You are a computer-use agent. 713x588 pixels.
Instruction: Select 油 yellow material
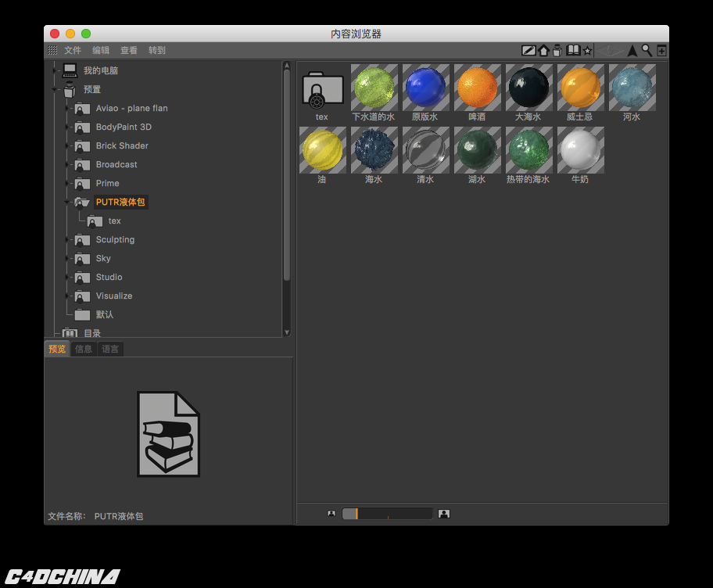click(323, 150)
